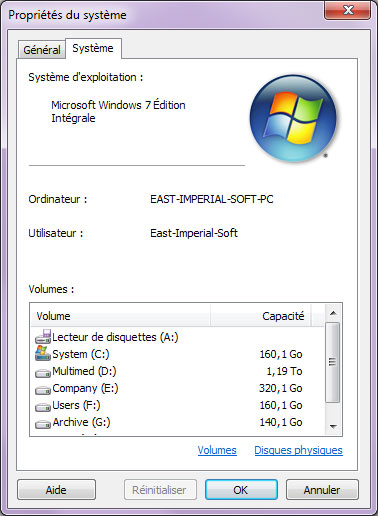This screenshot has height=516, width=378.
Task: Select the Système tab
Action: pos(93,48)
